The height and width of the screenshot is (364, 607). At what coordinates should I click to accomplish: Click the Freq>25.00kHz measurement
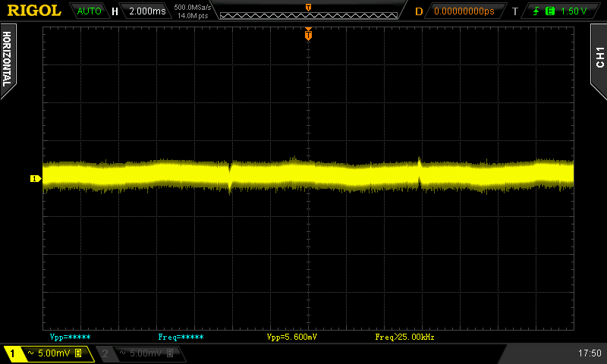[x=404, y=337]
